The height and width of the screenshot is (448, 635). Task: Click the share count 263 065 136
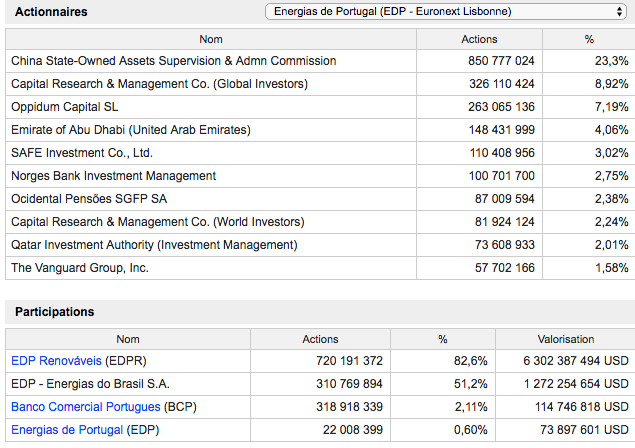(501, 107)
